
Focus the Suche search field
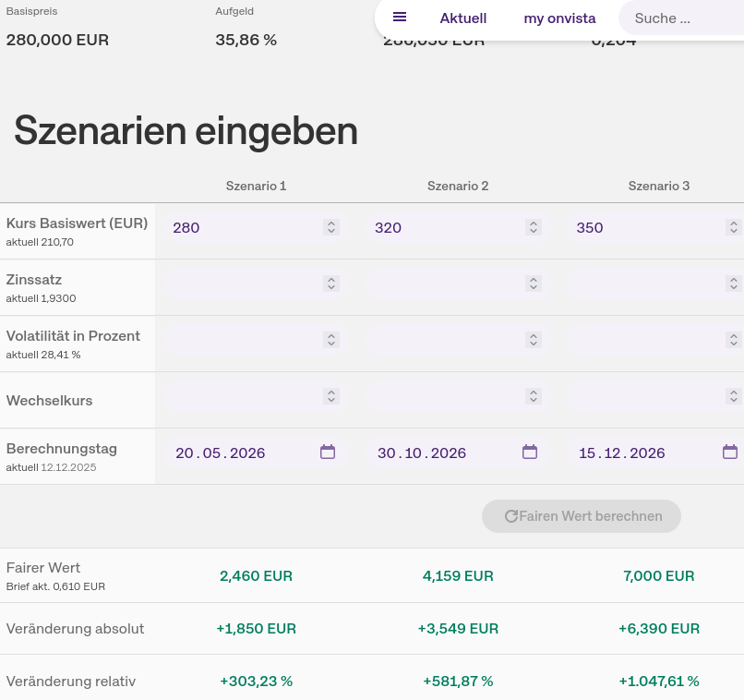click(678, 18)
